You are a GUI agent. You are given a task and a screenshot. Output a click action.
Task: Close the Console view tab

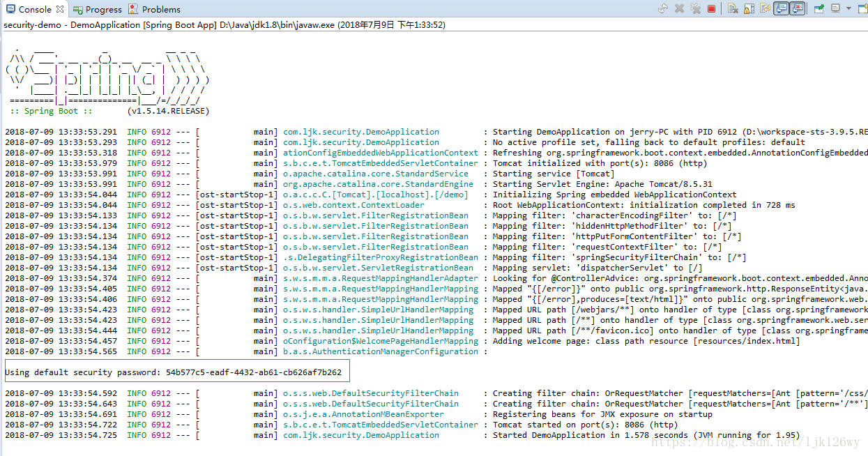(60, 9)
